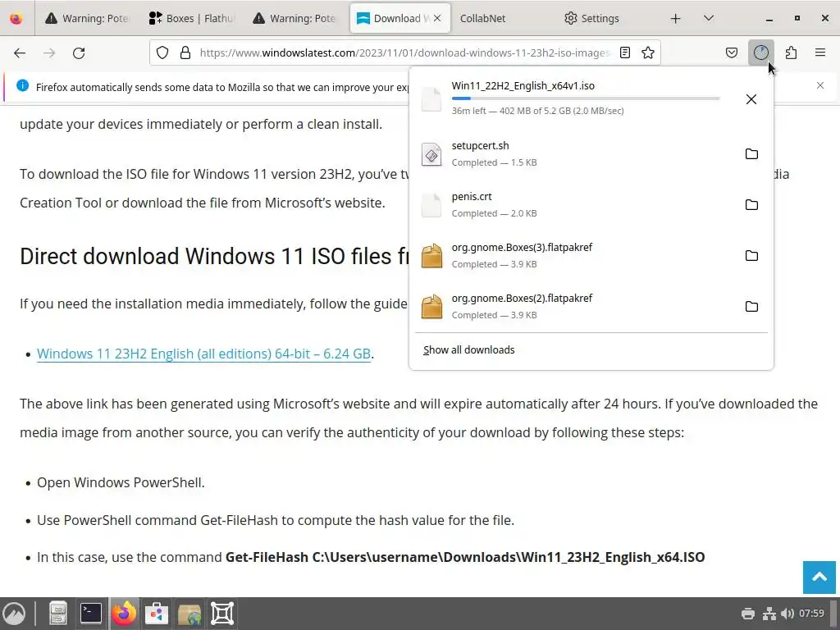Click org.gnome.Boxes(3).flatpakref file name
Screen dimensions: 840x630
(522, 248)
